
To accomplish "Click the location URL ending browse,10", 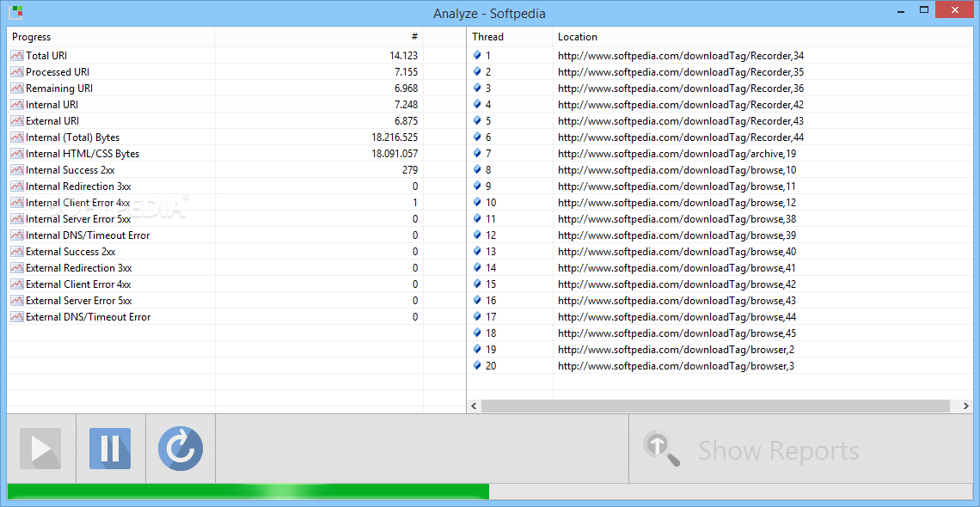I will [677, 170].
